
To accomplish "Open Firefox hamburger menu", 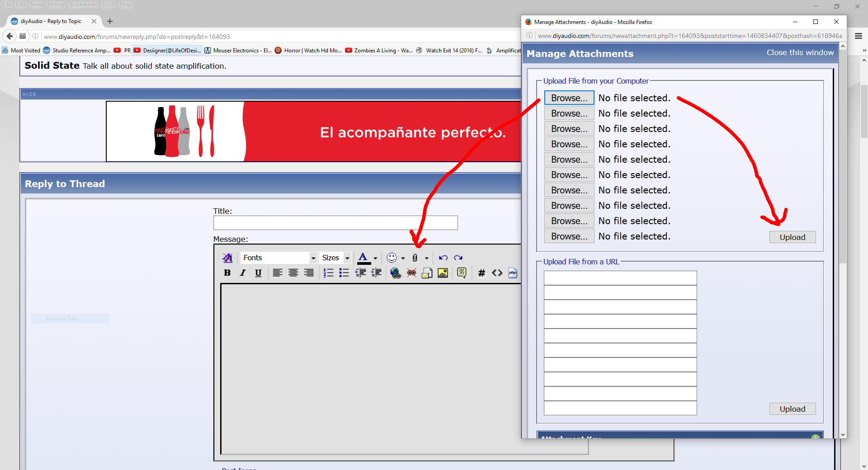I will pyautogui.click(x=858, y=36).
